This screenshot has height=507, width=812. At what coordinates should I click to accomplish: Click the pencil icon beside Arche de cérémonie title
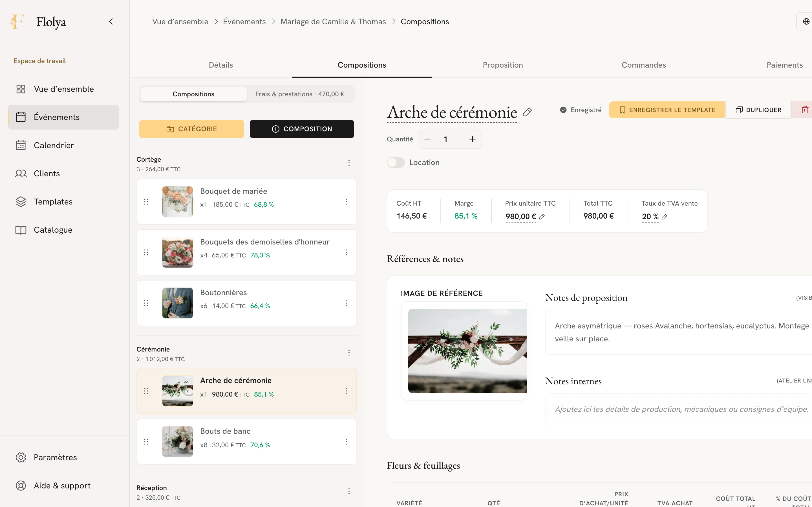click(x=527, y=112)
